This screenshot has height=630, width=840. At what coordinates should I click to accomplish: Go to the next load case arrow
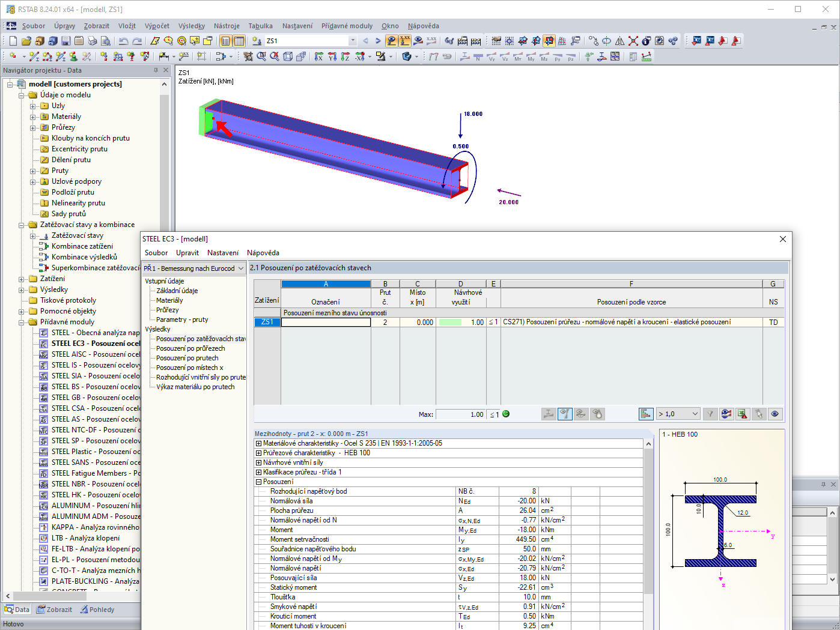378,41
